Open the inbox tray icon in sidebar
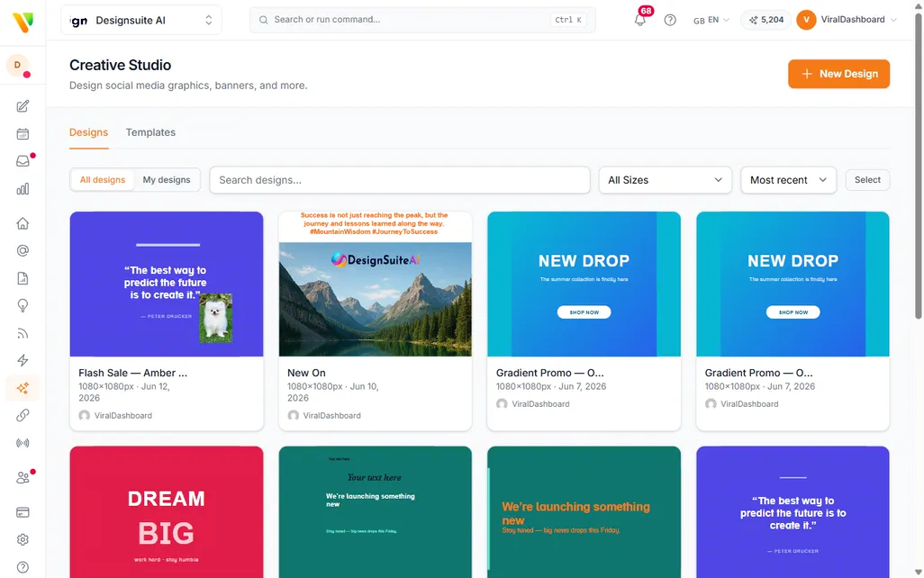The width and height of the screenshot is (924, 578). (23, 161)
